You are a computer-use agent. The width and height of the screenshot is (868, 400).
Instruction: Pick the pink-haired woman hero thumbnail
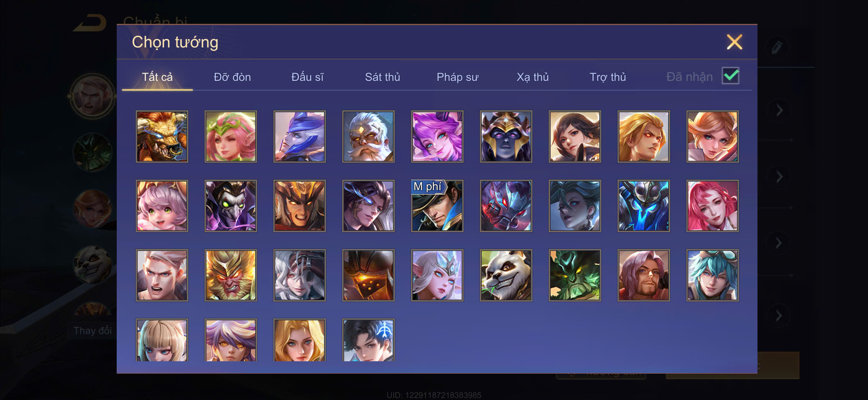click(712, 206)
